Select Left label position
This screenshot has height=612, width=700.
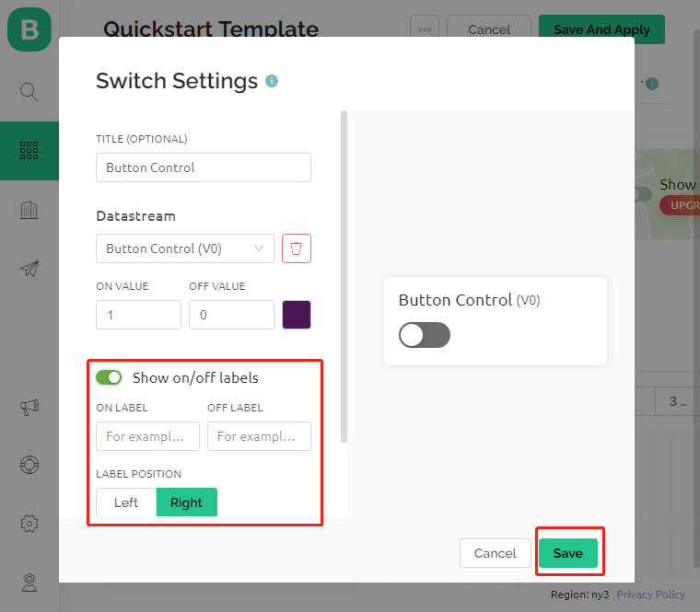pyautogui.click(x=126, y=502)
